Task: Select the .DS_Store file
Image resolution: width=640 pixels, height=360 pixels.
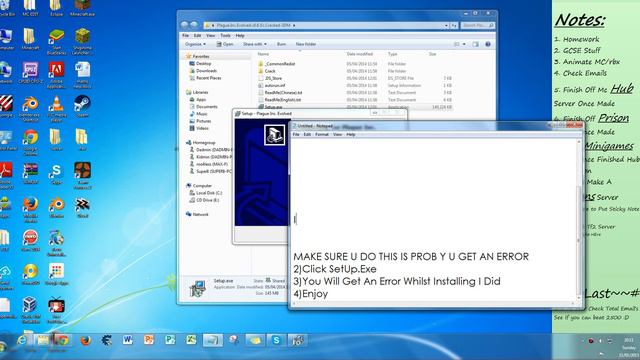Action: (270, 78)
